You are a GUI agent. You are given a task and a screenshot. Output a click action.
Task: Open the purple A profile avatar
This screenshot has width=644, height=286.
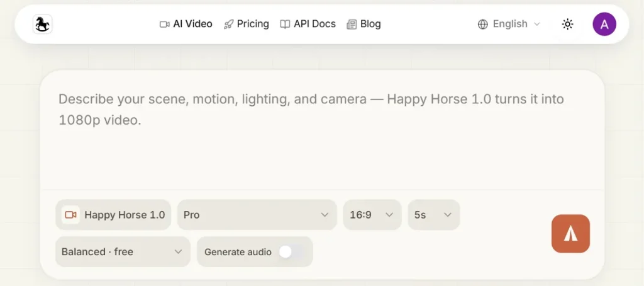(x=604, y=25)
